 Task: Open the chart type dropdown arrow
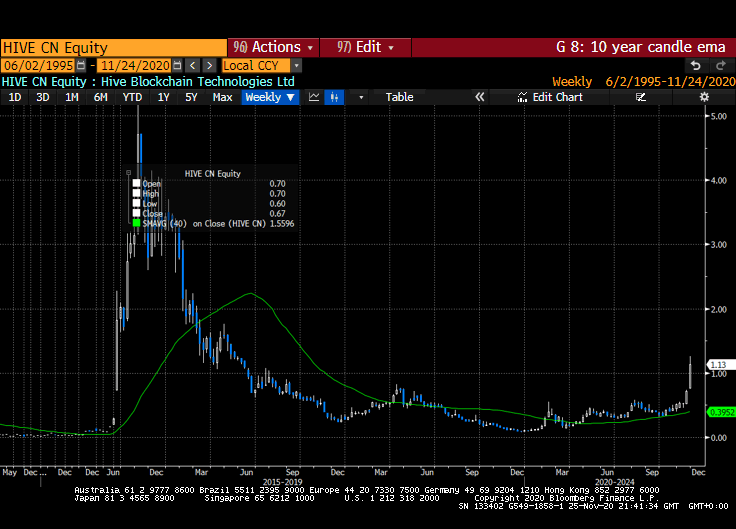click(361, 97)
